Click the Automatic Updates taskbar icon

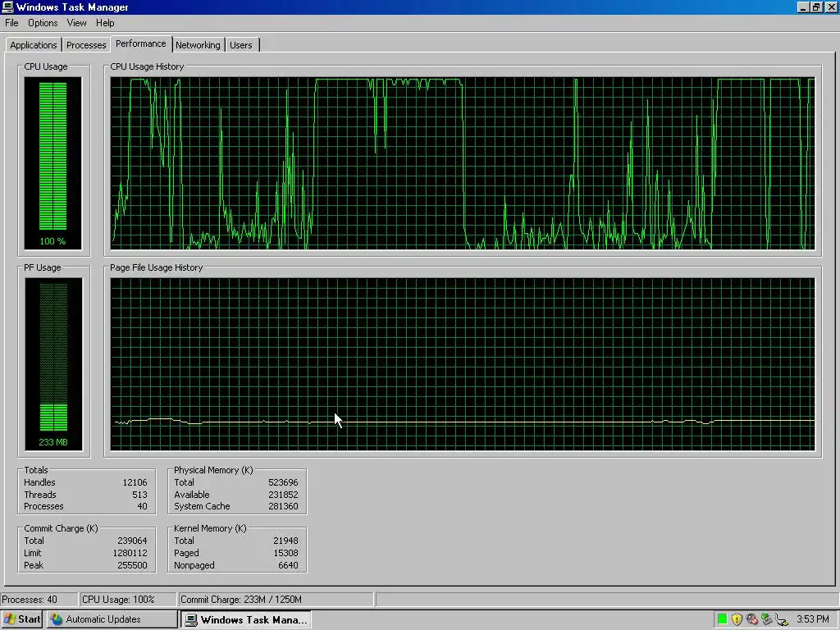coord(57,619)
